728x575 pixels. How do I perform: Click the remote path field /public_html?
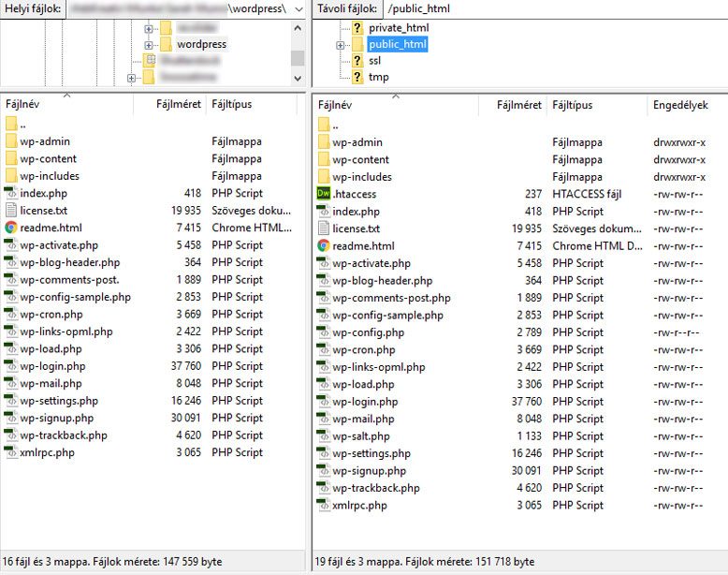pyautogui.click(x=555, y=8)
